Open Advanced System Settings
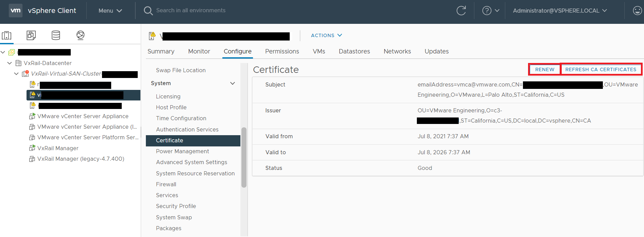The height and width of the screenshot is (237, 644). pyautogui.click(x=191, y=162)
